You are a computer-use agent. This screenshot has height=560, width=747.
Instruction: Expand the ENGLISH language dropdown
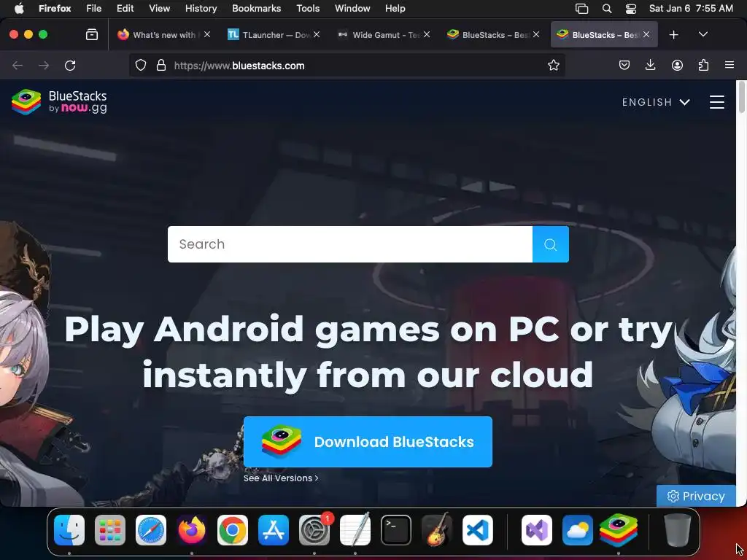coord(656,102)
